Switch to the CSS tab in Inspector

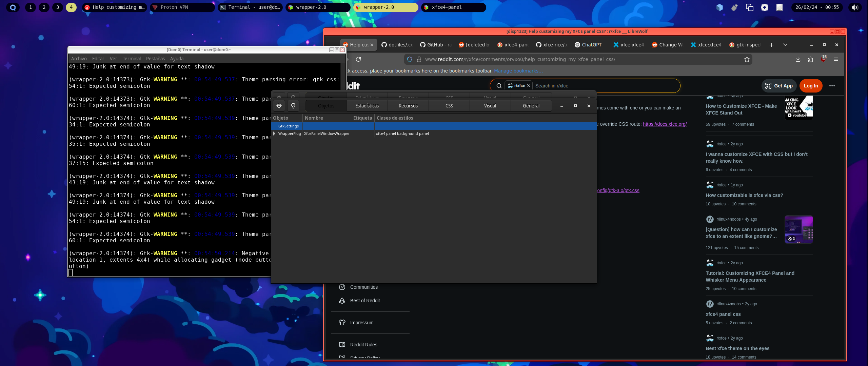coord(449,106)
